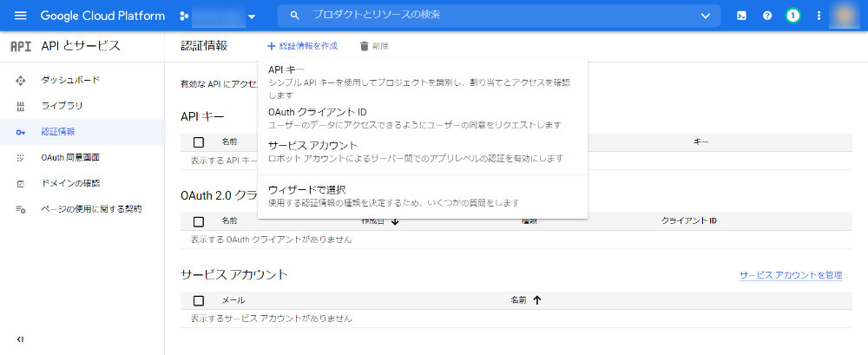The height and width of the screenshot is (355, 868).
Task: Click the キー column header in API table
Action: click(700, 141)
